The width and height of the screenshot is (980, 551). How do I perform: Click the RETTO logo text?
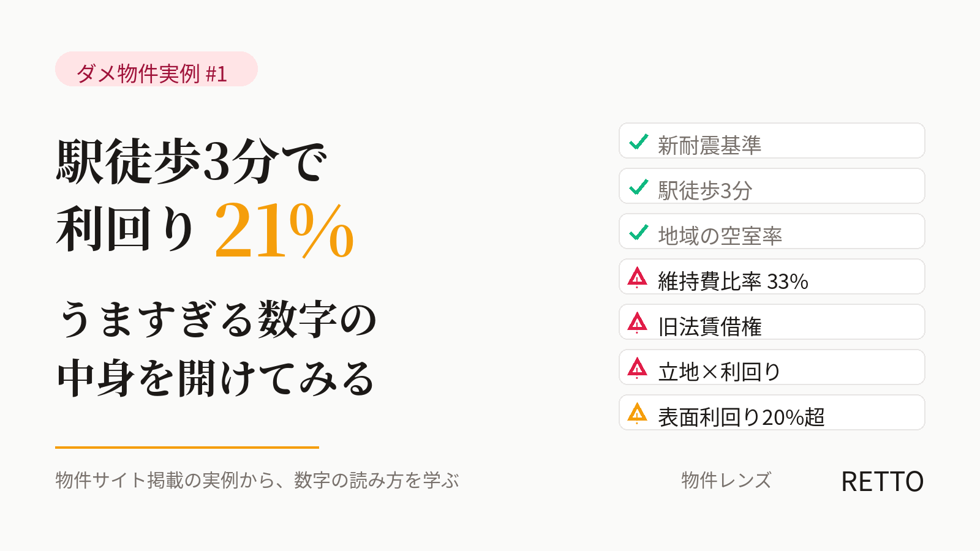point(882,482)
